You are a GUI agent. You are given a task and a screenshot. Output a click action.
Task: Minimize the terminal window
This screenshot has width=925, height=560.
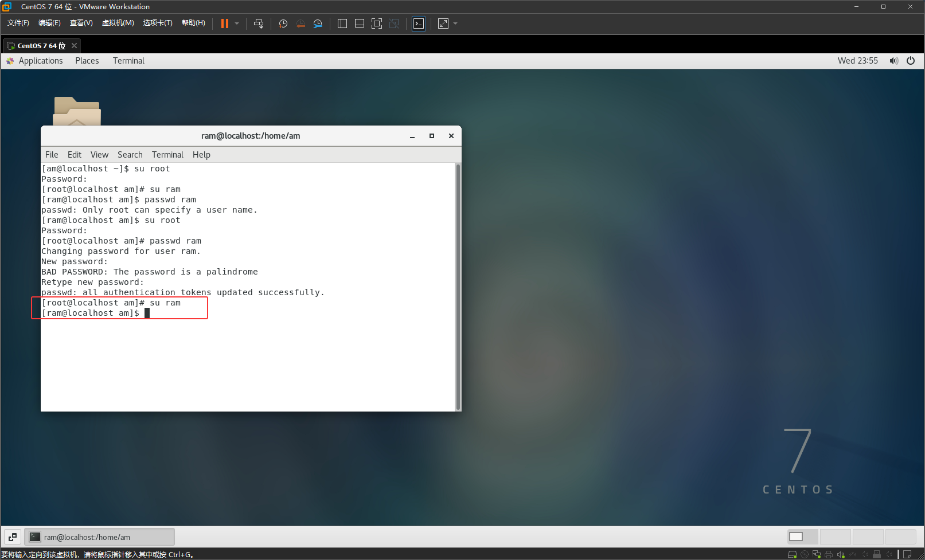click(x=412, y=136)
